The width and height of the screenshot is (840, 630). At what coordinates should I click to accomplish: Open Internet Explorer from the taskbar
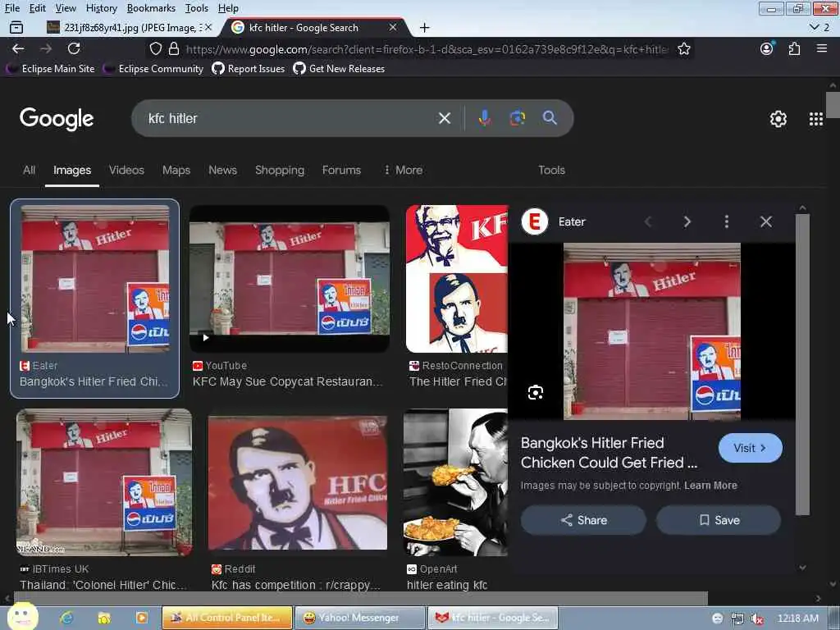click(x=66, y=618)
